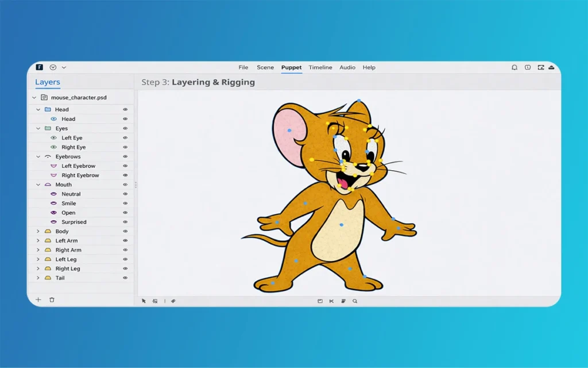Image resolution: width=588 pixels, height=368 pixels.
Task: Click the cloud upload icon at top right
Action: click(551, 67)
